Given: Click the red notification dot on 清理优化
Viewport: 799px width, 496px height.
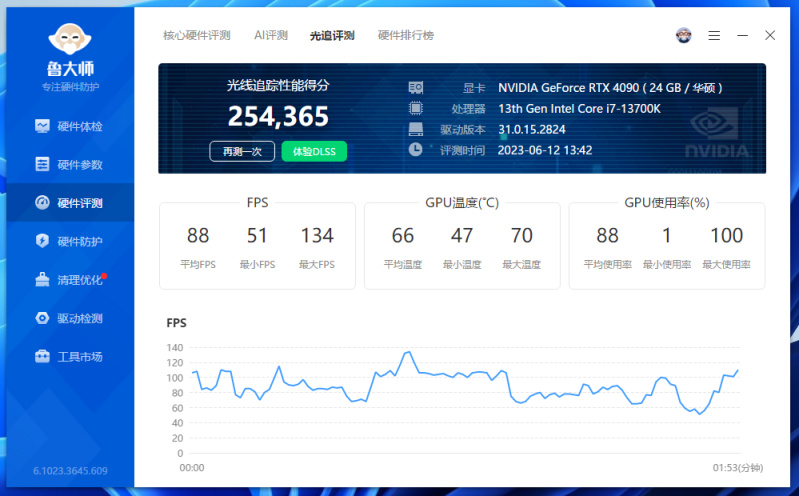Looking at the screenshot, I should tap(104, 276).
